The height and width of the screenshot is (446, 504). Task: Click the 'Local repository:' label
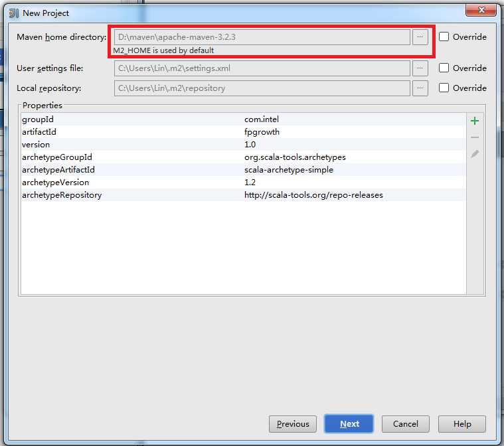(x=49, y=88)
